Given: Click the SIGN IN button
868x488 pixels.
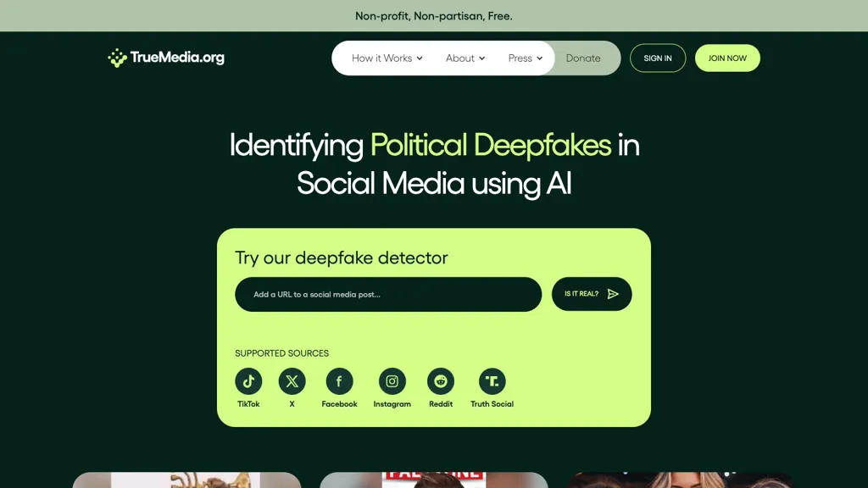Looking at the screenshot, I should click(x=658, y=58).
